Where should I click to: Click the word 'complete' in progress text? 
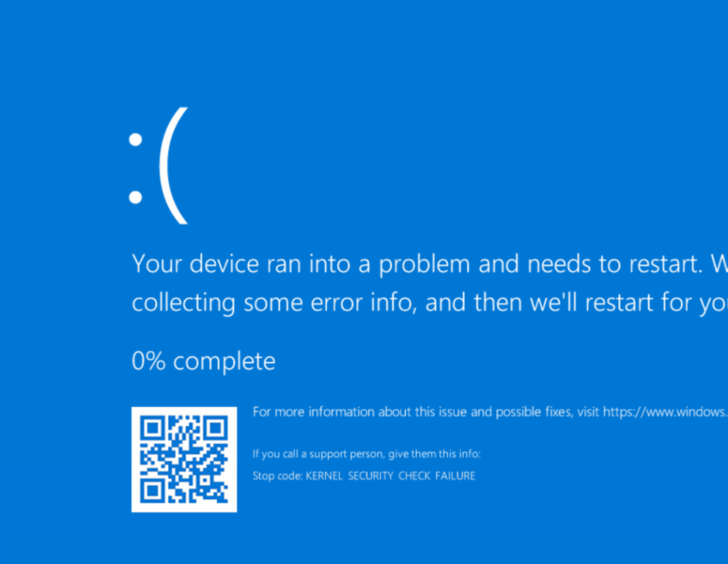coord(224,362)
